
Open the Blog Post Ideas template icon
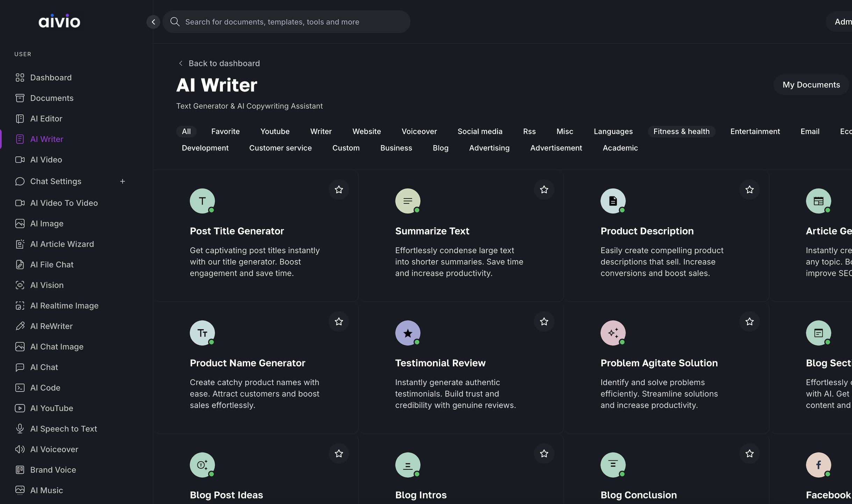coord(202,465)
